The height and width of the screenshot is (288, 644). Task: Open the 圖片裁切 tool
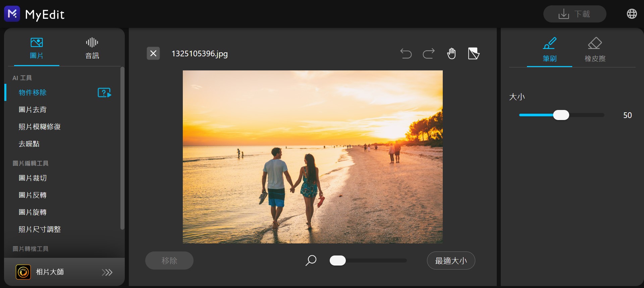[x=33, y=178]
